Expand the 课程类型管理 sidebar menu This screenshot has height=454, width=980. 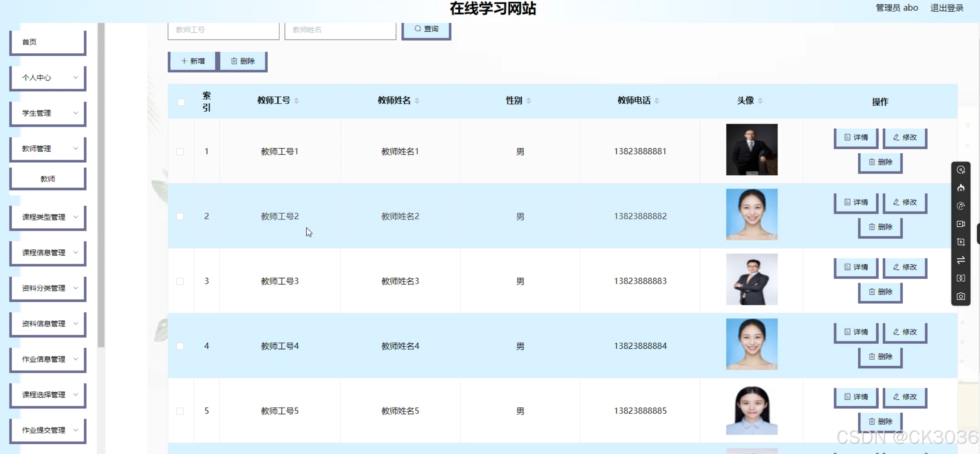[48, 217]
